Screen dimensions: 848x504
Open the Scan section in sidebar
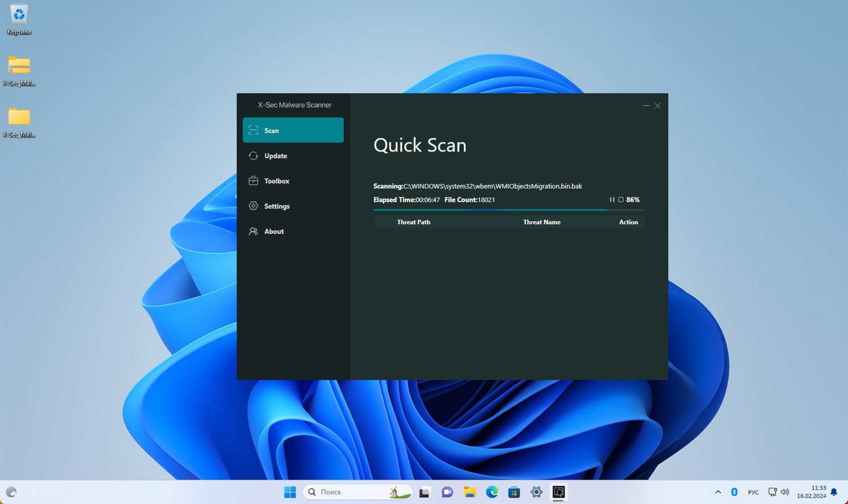(293, 130)
